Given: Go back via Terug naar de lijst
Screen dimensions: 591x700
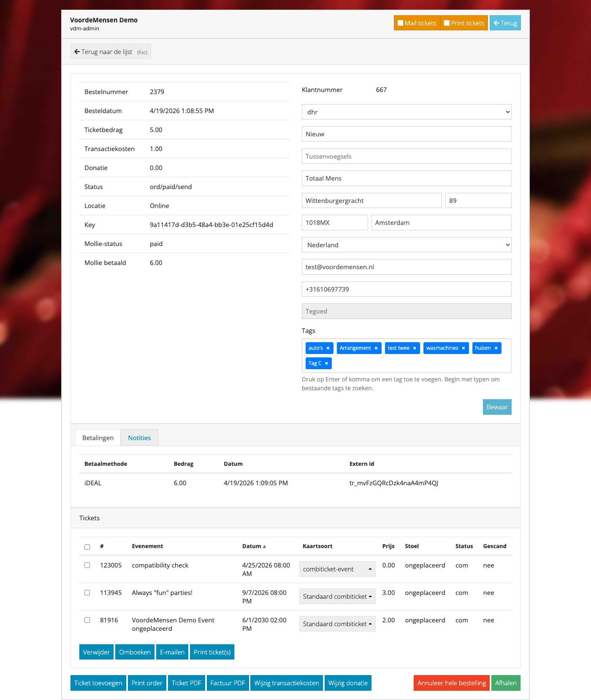Looking at the screenshot, I should click(111, 52).
